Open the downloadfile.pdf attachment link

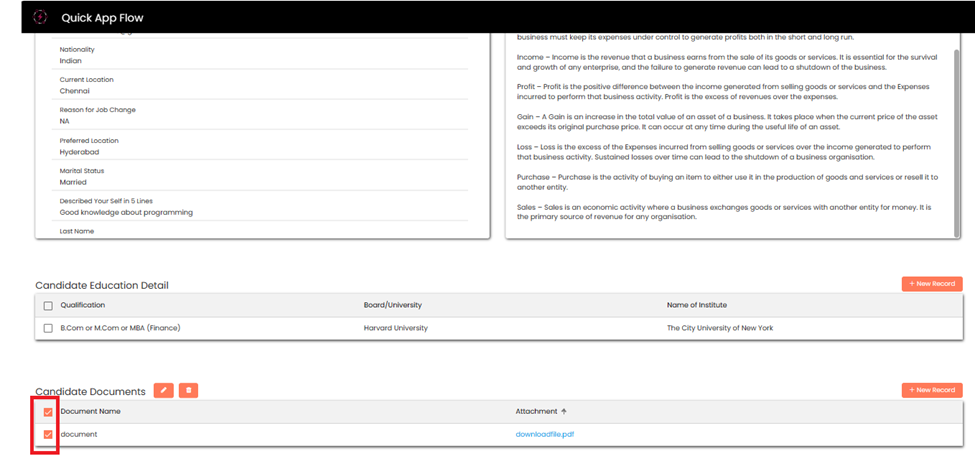tap(545, 434)
